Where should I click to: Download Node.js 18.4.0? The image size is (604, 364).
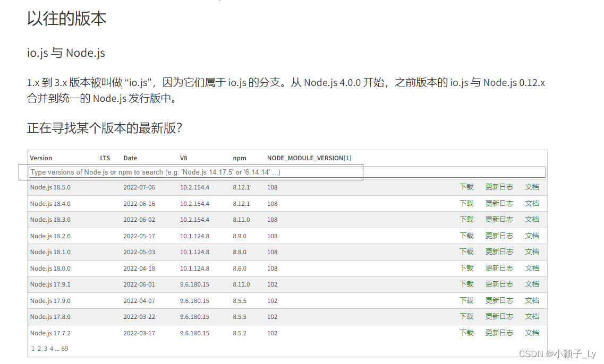tap(466, 204)
